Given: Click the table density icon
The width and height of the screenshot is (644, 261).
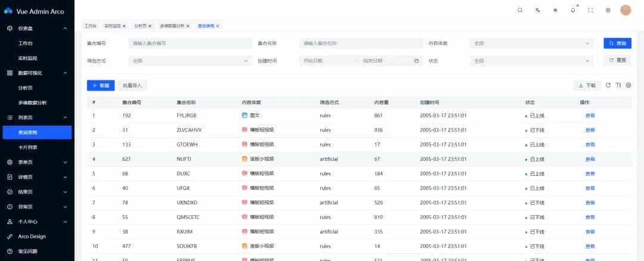Looking at the screenshot, I should pyautogui.click(x=618, y=85).
